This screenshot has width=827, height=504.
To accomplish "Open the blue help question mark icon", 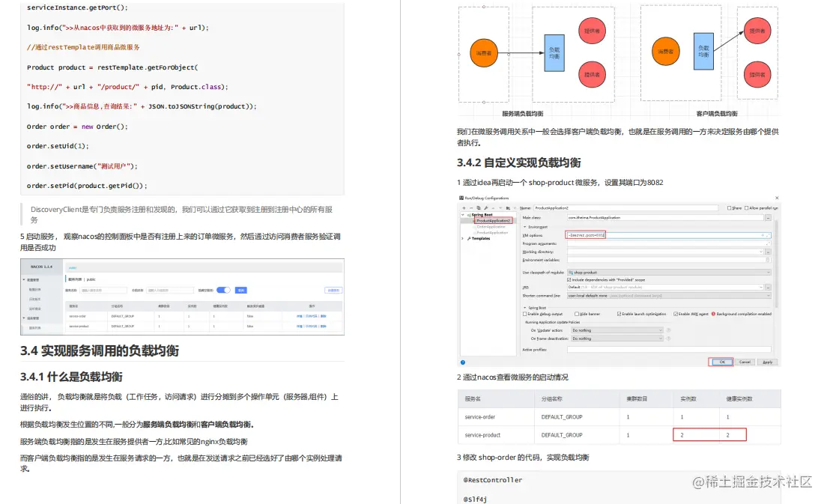I will pyautogui.click(x=462, y=362).
